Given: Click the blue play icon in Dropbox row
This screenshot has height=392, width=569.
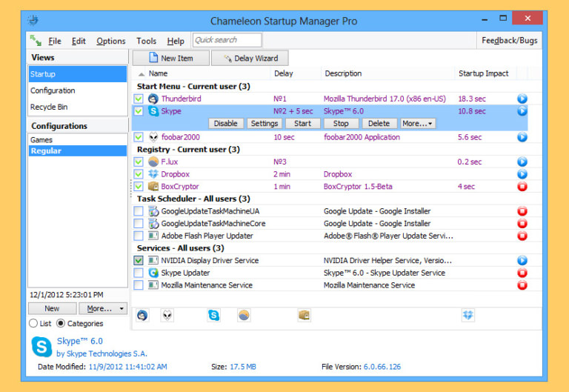Looking at the screenshot, I should [x=522, y=174].
